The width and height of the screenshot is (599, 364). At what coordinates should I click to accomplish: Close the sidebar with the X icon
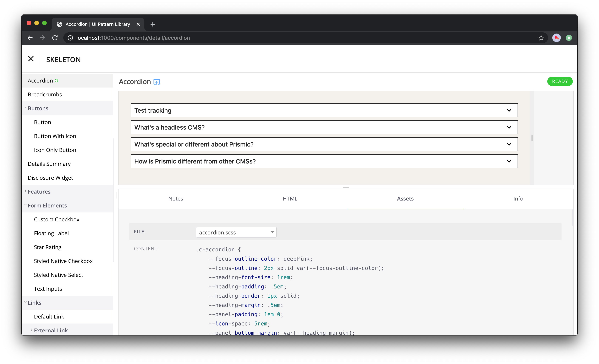point(31,59)
